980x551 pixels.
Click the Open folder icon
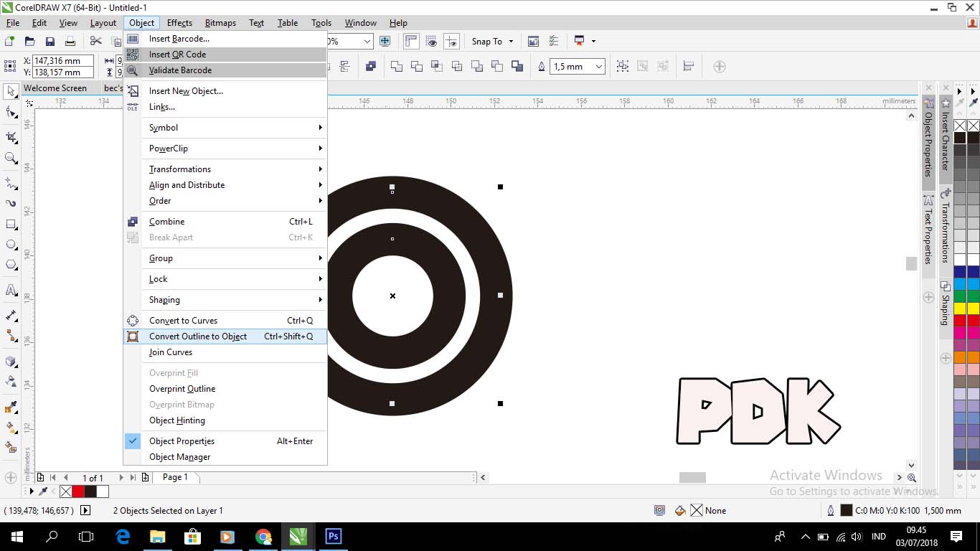pyautogui.click(x=29, y=41)
